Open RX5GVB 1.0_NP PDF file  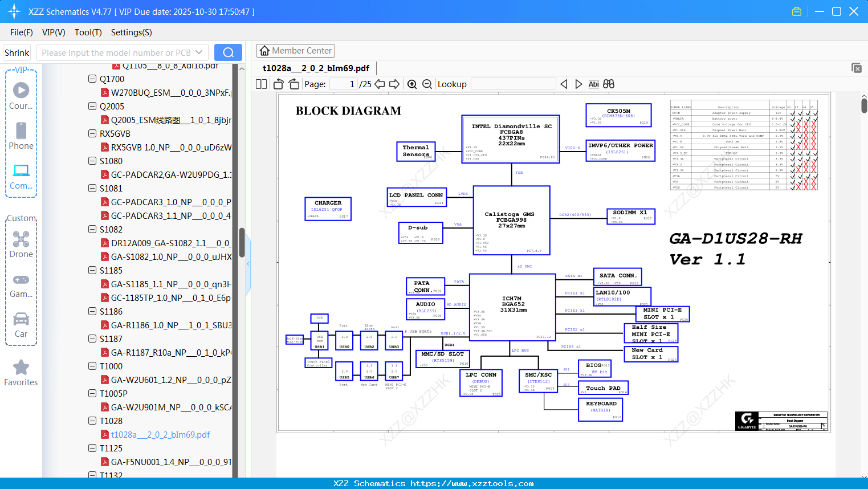tap(166, 147)
